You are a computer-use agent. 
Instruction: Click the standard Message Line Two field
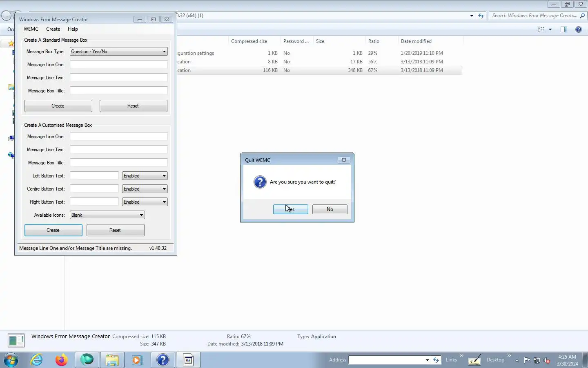point(119,78)
